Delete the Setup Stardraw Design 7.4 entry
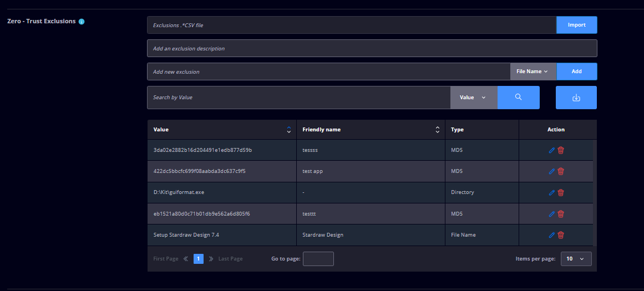644x291 pixels. click(561, 235)
